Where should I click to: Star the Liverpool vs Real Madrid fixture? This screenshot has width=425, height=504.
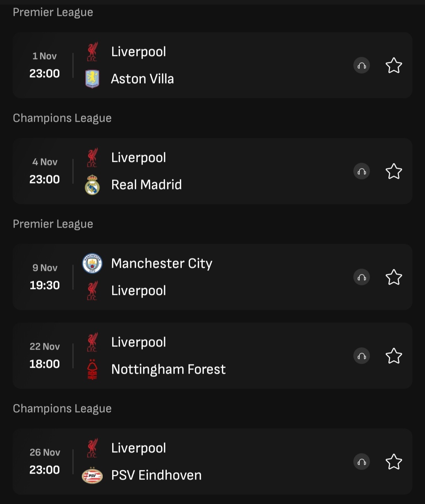(394, 171)
